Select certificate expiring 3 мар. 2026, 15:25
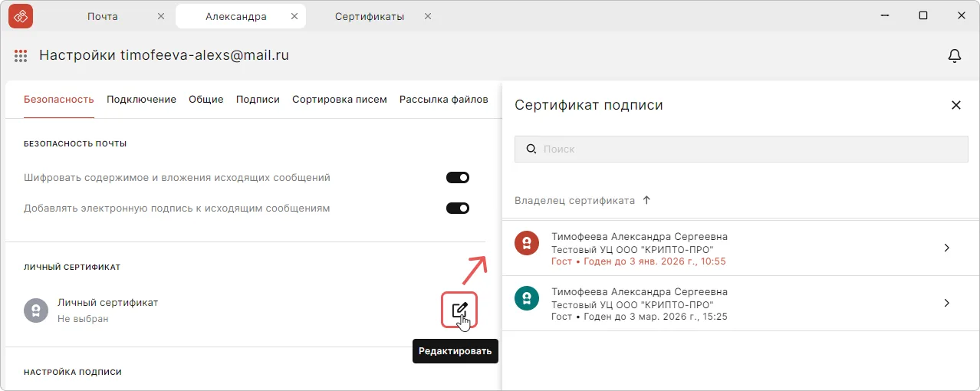The height and width of the screenshot is (391, 980). 741,304
